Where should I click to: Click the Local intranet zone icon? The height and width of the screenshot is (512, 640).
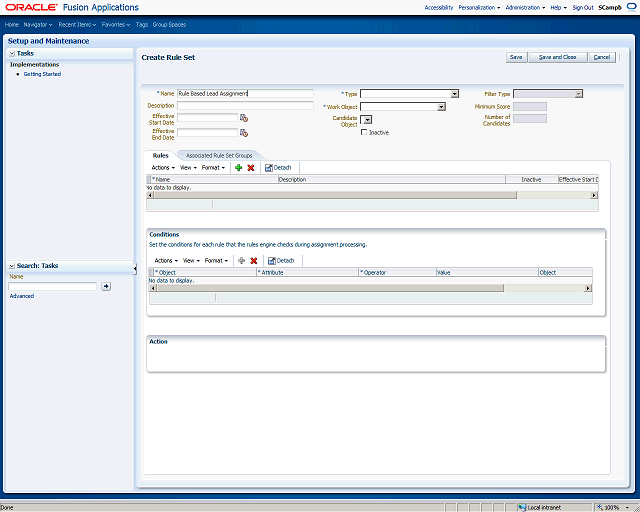click(522, 508)
